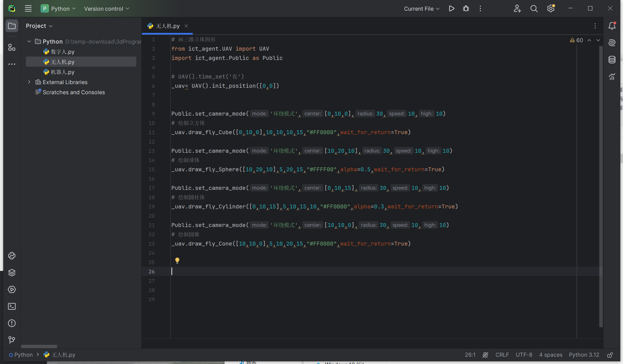Screen dimensions: 623x364
Task: Open the Current File run configuration dropdown
Action: click(x=422, y=9)
